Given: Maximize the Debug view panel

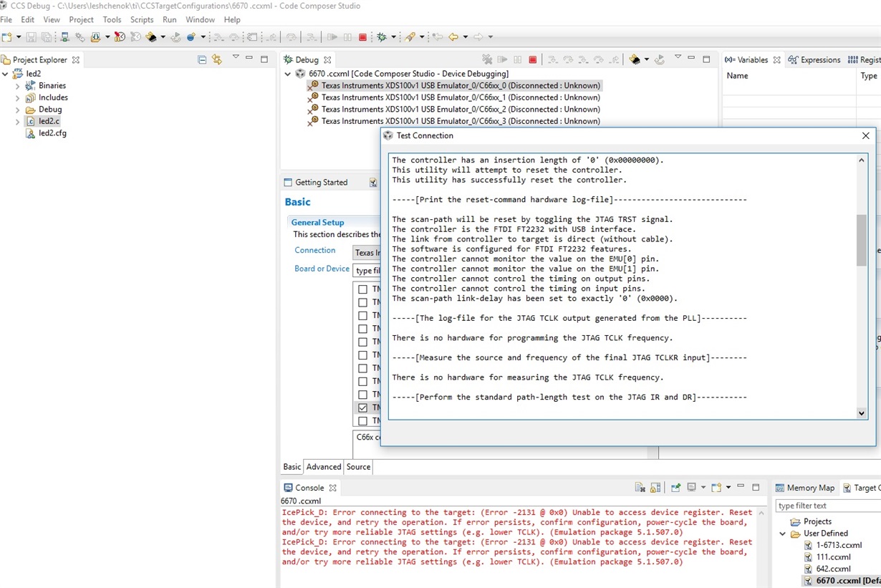Looking at the screenshot, I should tap(706, 59).
